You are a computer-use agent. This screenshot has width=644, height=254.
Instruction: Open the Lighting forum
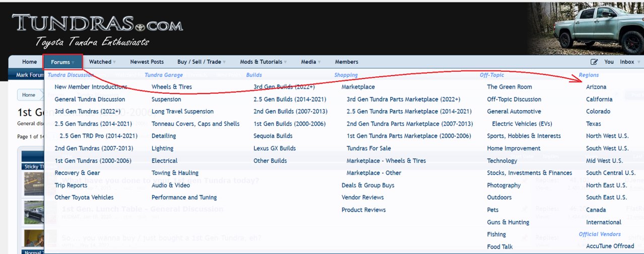(162, 148)
